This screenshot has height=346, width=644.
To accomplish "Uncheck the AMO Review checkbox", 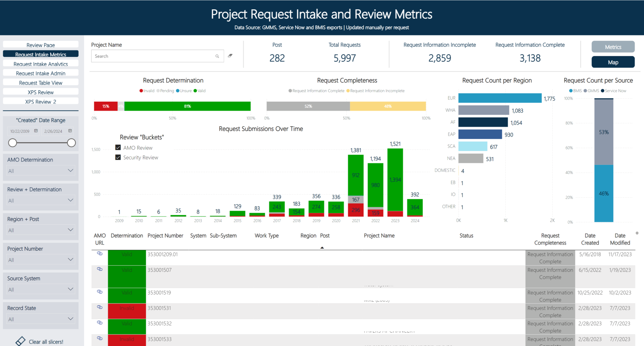I will coord(118,147).
